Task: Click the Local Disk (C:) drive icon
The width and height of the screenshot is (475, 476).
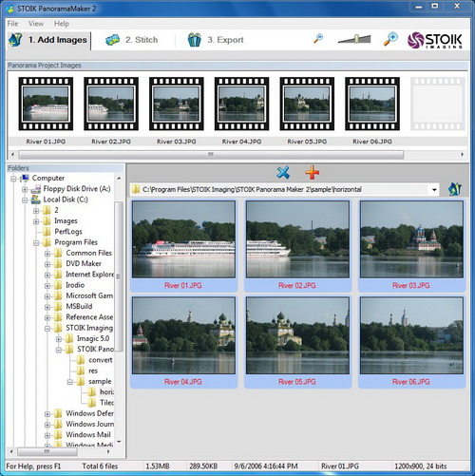Action: coord(36,200)
